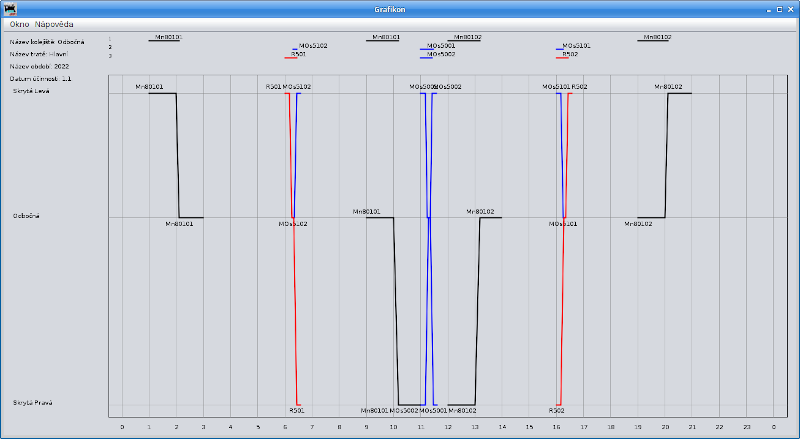This screenshot has width=800, height=439.
Task: Open the Nápověda help menu
Action: (x=54, y=23)
